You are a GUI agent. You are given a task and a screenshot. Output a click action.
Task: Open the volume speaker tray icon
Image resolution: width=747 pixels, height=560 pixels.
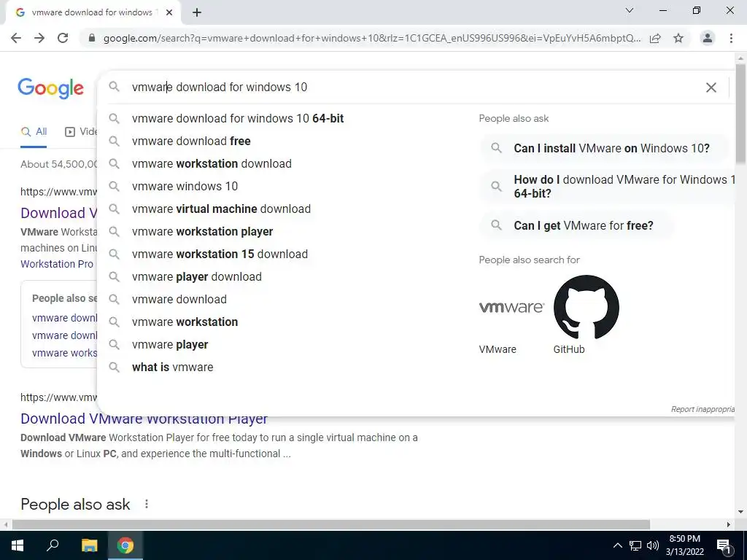click(653, 545)
